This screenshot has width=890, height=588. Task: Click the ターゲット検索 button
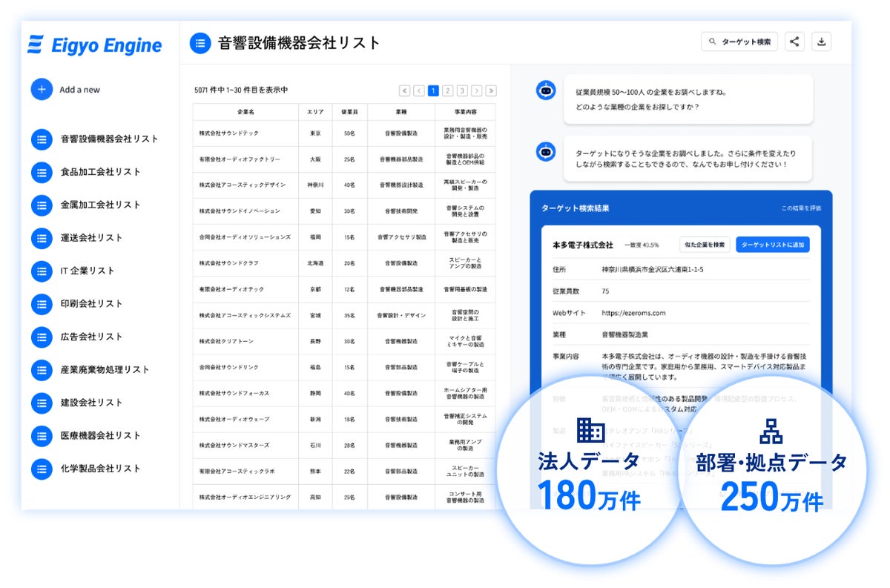[x=739, y=42]
